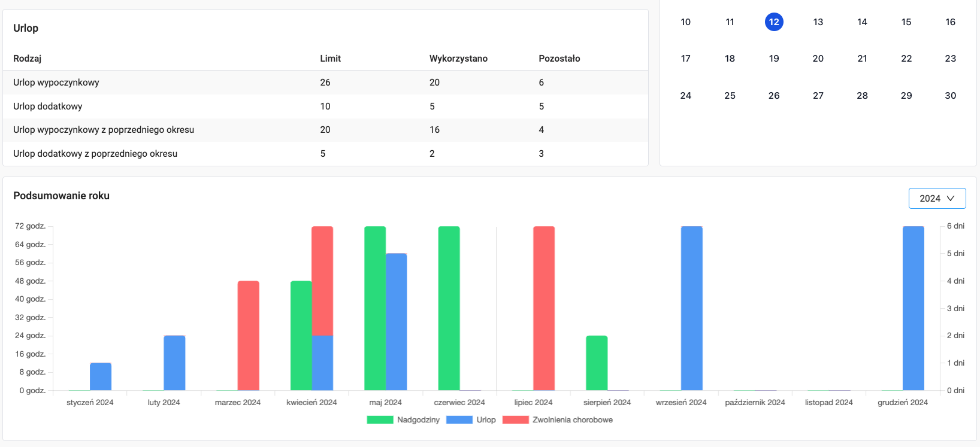Click the blue Urlop bar for wrzesień 2024

pyautogui.click(x=691, y=308)
